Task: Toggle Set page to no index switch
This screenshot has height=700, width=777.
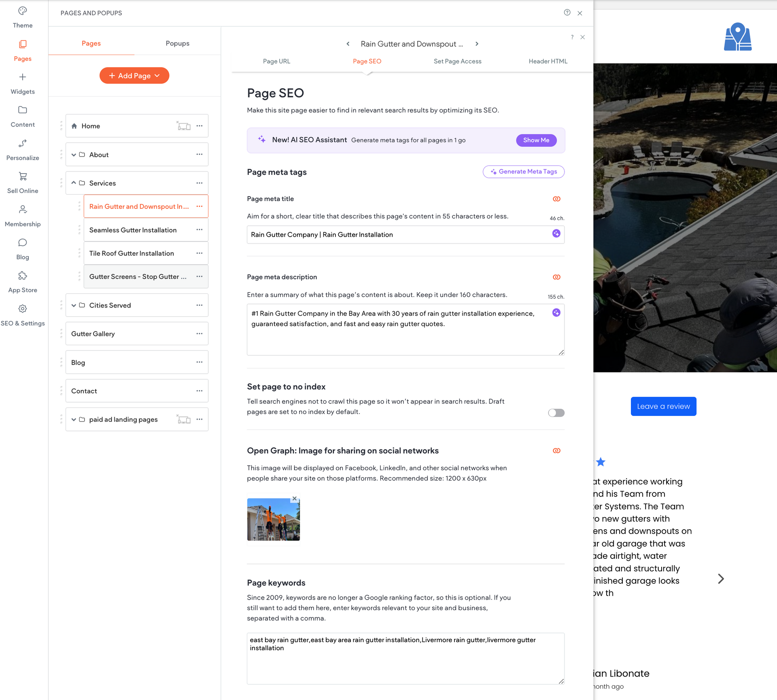Action: (556, 413)
